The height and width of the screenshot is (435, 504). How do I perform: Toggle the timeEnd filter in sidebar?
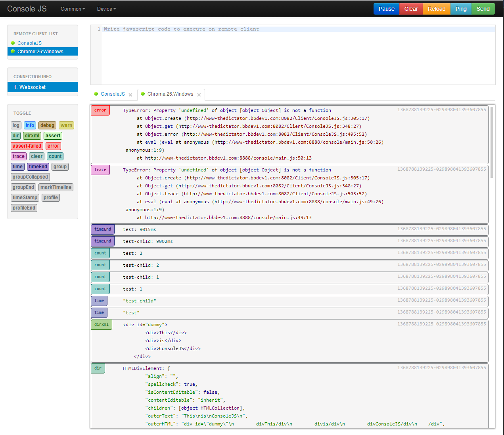38,167
